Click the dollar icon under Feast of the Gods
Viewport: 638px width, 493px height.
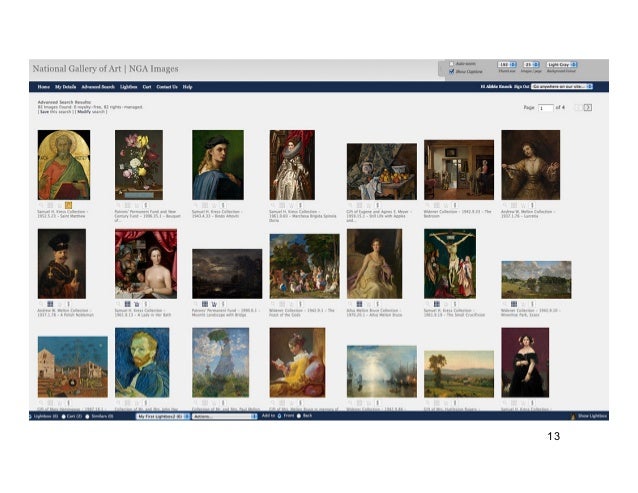tap(300, 304)
